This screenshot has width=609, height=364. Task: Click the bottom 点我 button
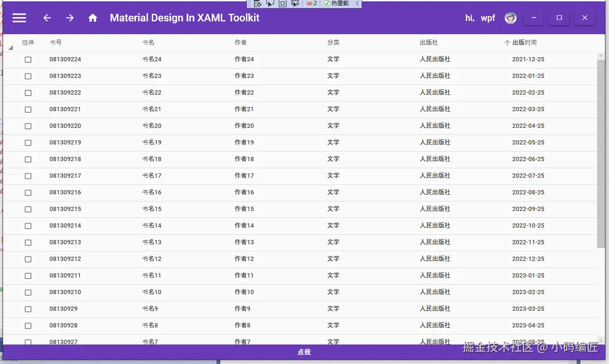point(304,352)
